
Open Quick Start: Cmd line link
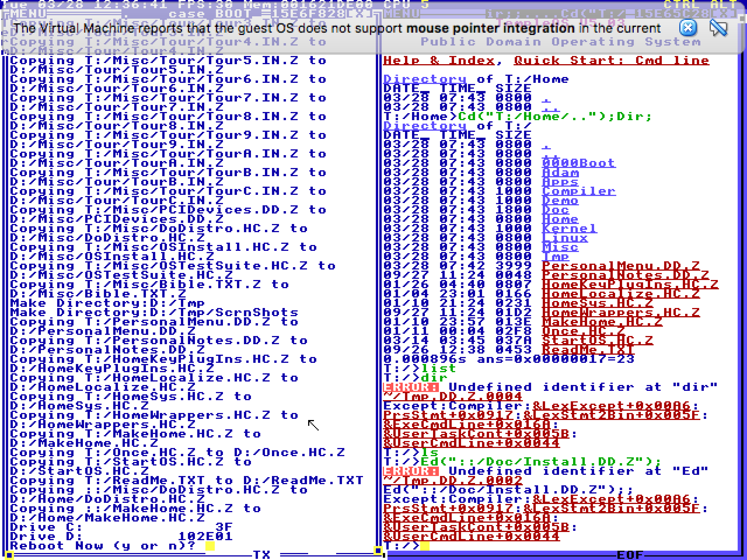tap(611, 61)
